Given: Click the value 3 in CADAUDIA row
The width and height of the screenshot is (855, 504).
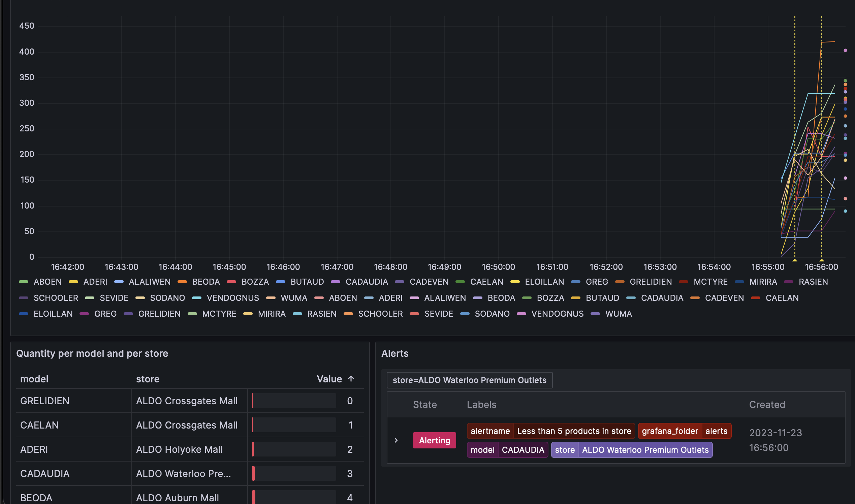Looking at the screenshot, I should [350, 474].
